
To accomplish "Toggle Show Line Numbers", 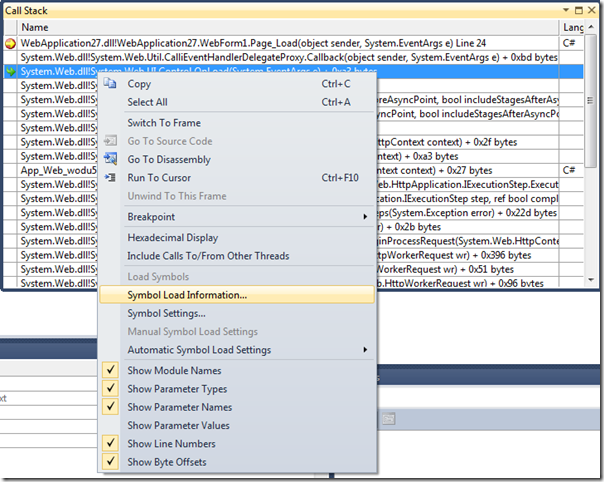I will [x=236, y=443].
